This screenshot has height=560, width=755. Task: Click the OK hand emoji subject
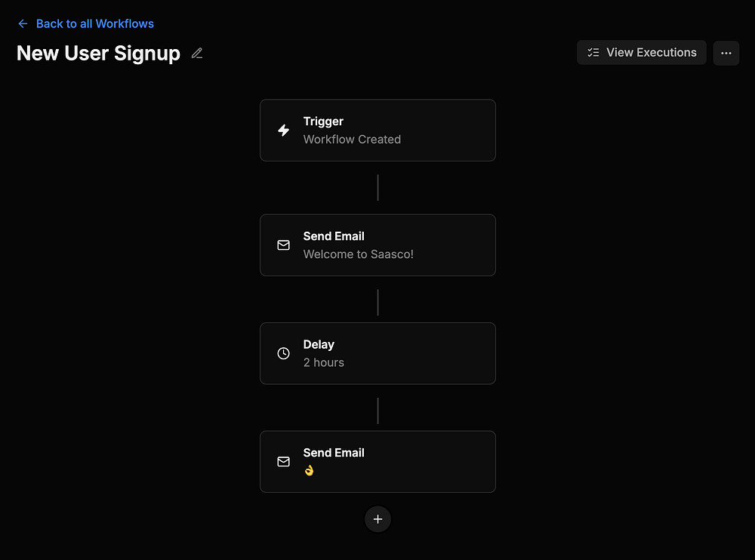(x=309, y=470)
